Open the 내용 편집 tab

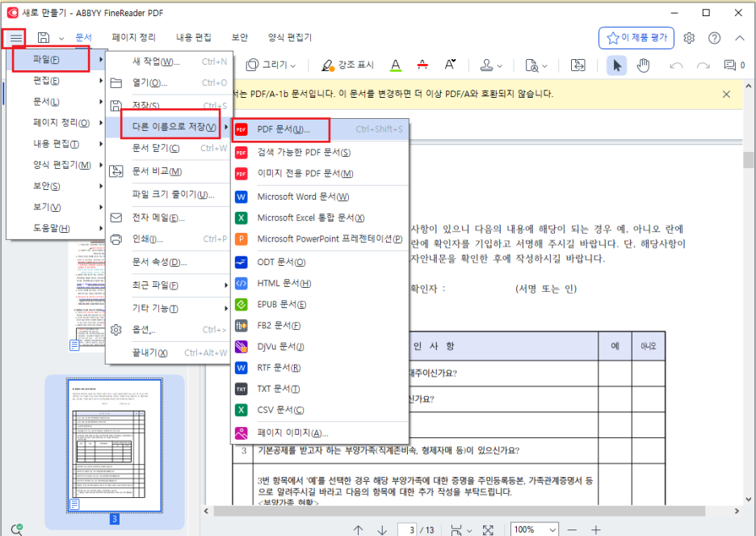click(194, 38)
